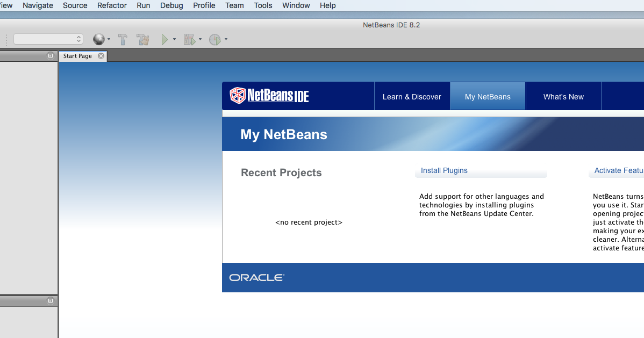Open the Tools menu
The width and height of the screenshot is (644, 338).
(x=263, y=5)
